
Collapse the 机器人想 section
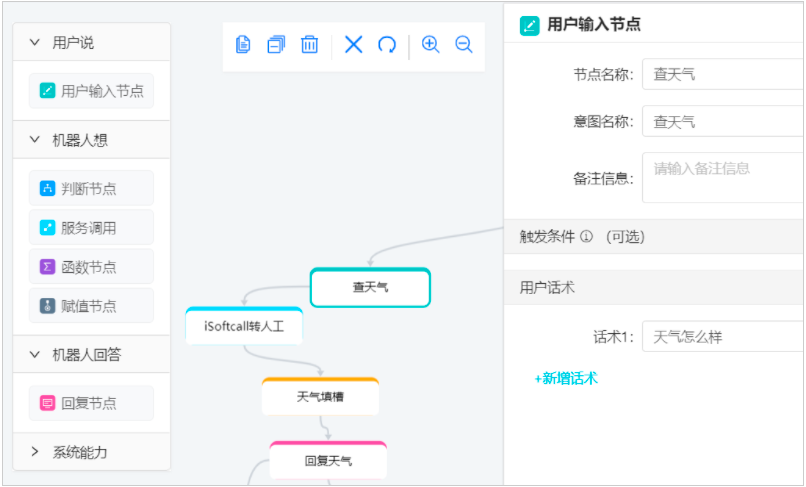point(35,140)
